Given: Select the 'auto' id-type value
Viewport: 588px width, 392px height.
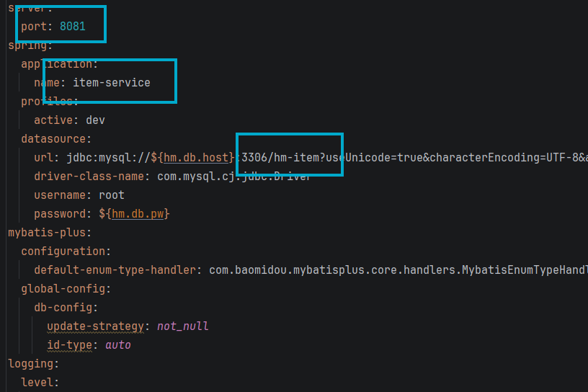Looking at the screenshot, I should tap(118, 345).
